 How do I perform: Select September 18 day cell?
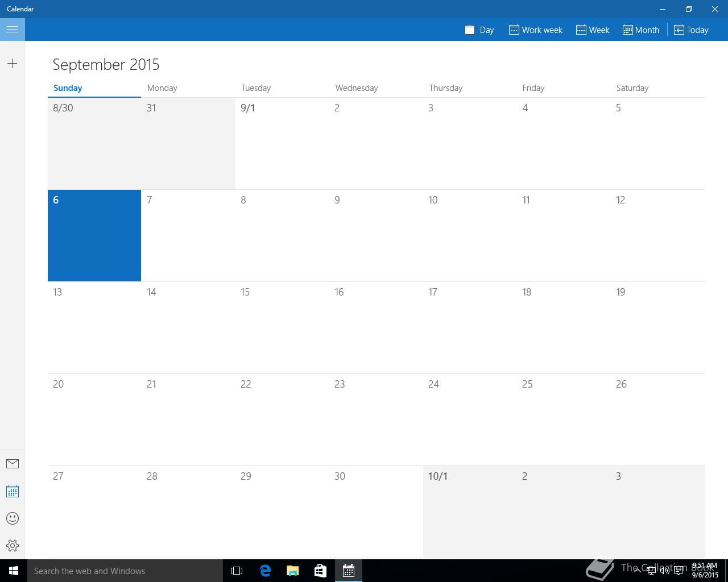[x=564, y=328]
